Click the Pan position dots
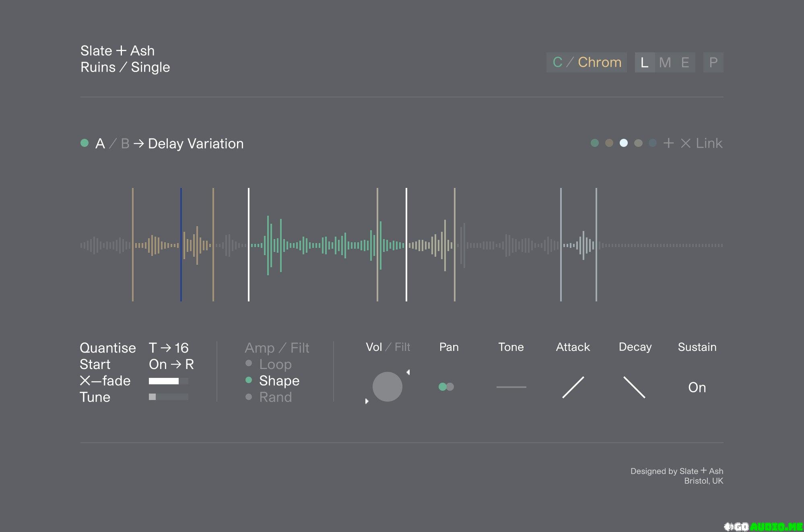Screen dimensions: 804x532 click(446, 387)
